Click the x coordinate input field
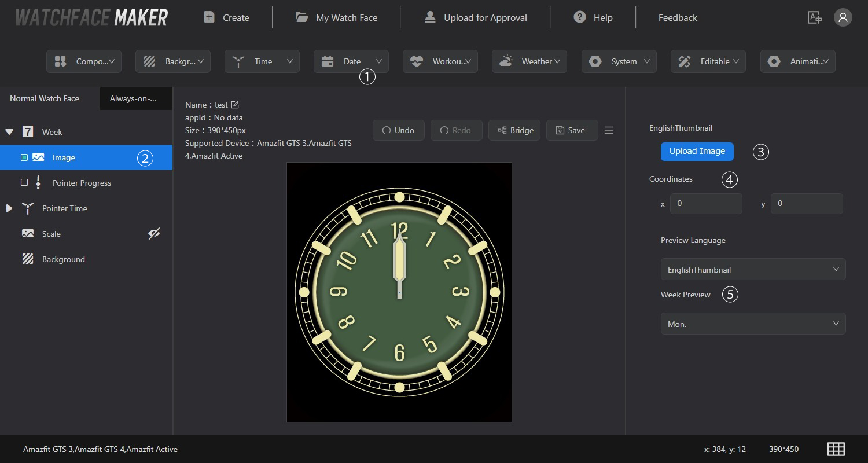Image resolution: width=868 pixels, height=463 pixels. point(706,204)
